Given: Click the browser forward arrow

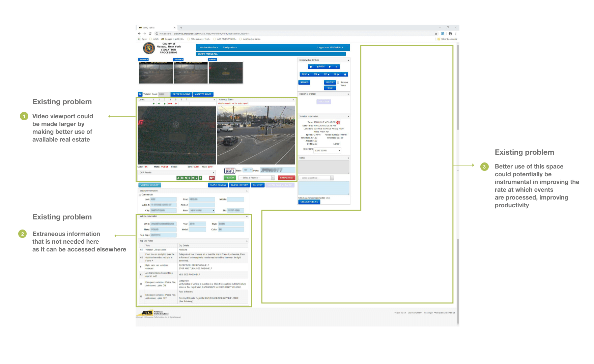Looking at the screenshot, I should click(145, 34).
